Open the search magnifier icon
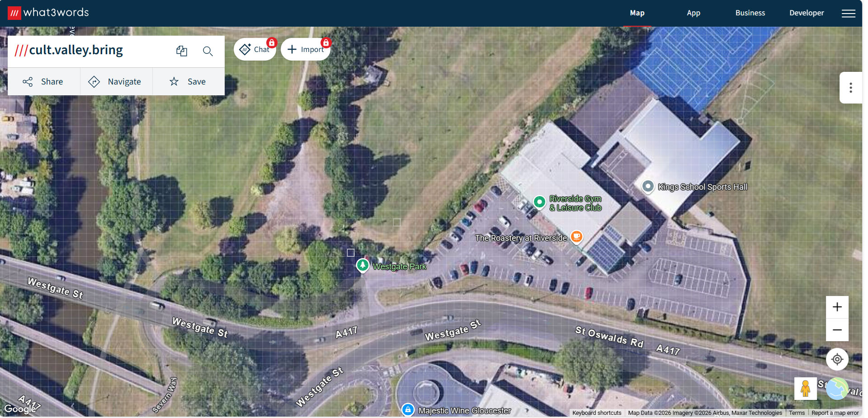Image resolution: width=868 pixels, height=418 pixels. click(208, 51)
